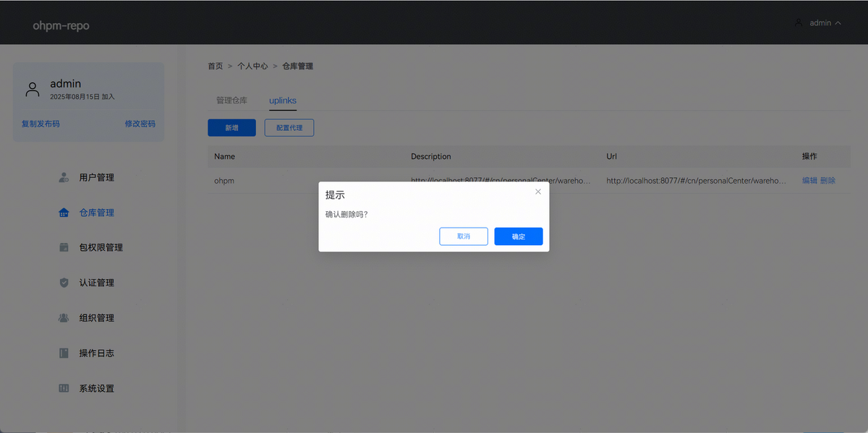Click the operation log icon

(64, 353)
